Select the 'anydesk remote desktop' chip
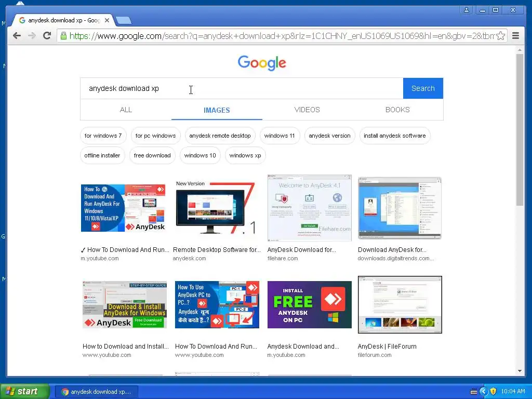The width and height of the screenshot is (532, 399). pyautogui.click(x=220, y=136)
